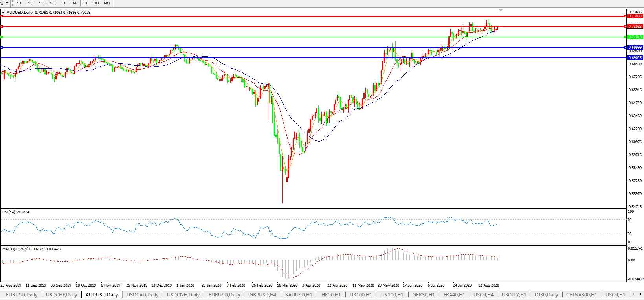Open the CHINA300,H1 tab
The width and height of the screenshot is (644, 300).
pos(582,294)
